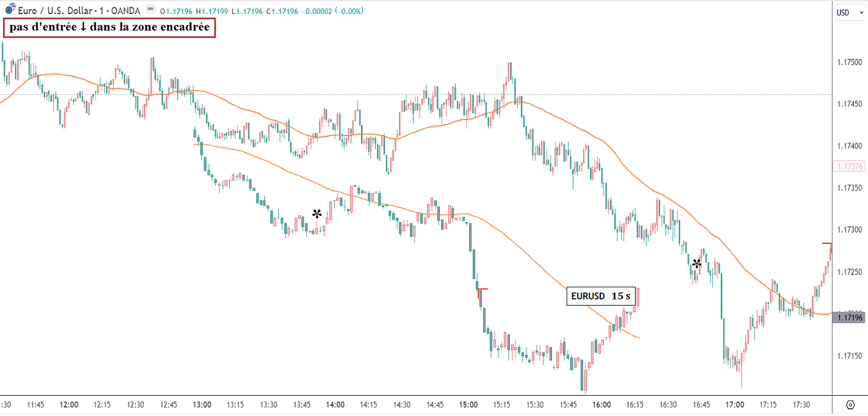Click the 17:30 time axis label
Screen dimensions: 868x416
coord(802,404)
